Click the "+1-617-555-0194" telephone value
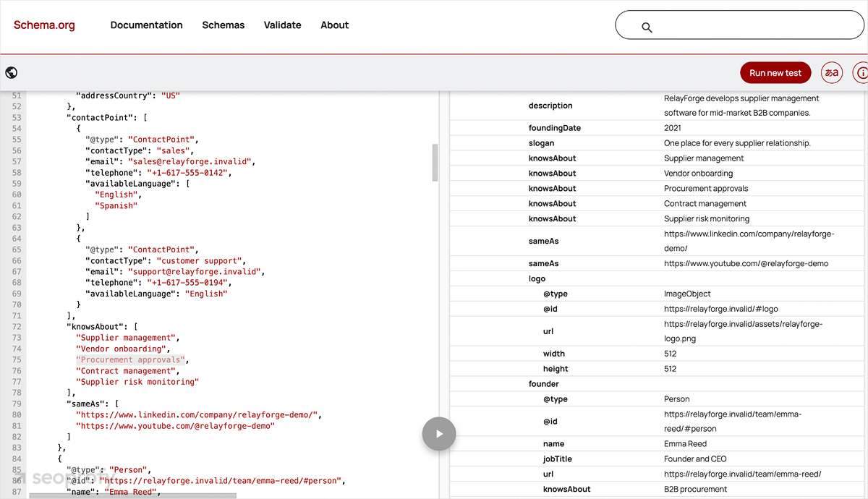 point(188,283)
